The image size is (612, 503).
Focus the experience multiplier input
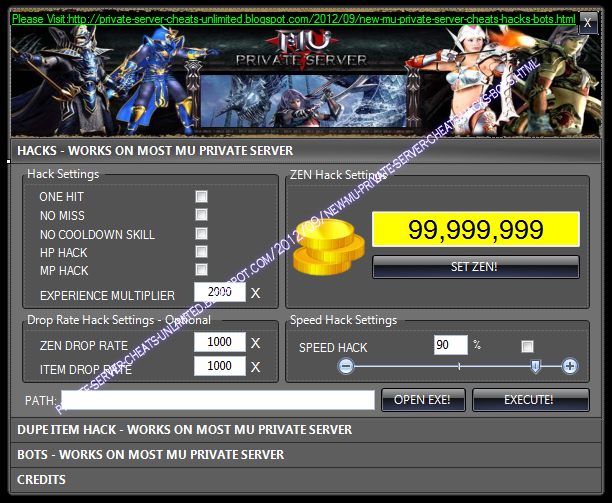tap(220, 292)
